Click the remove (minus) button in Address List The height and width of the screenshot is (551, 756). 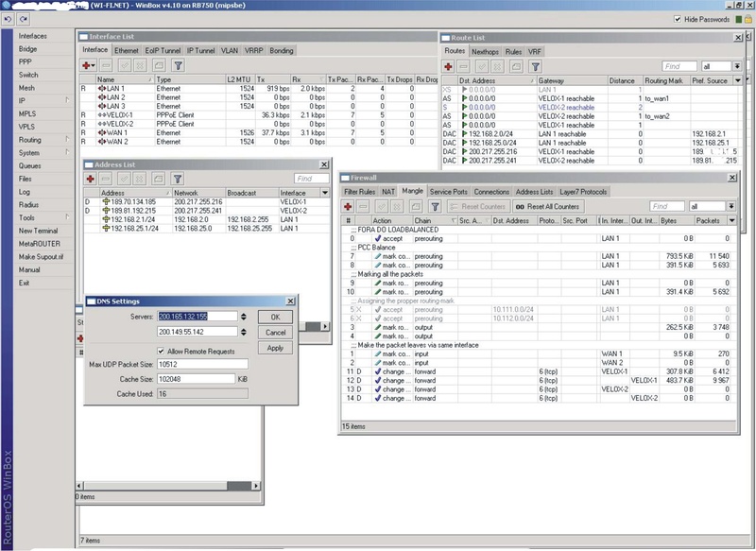106,179
